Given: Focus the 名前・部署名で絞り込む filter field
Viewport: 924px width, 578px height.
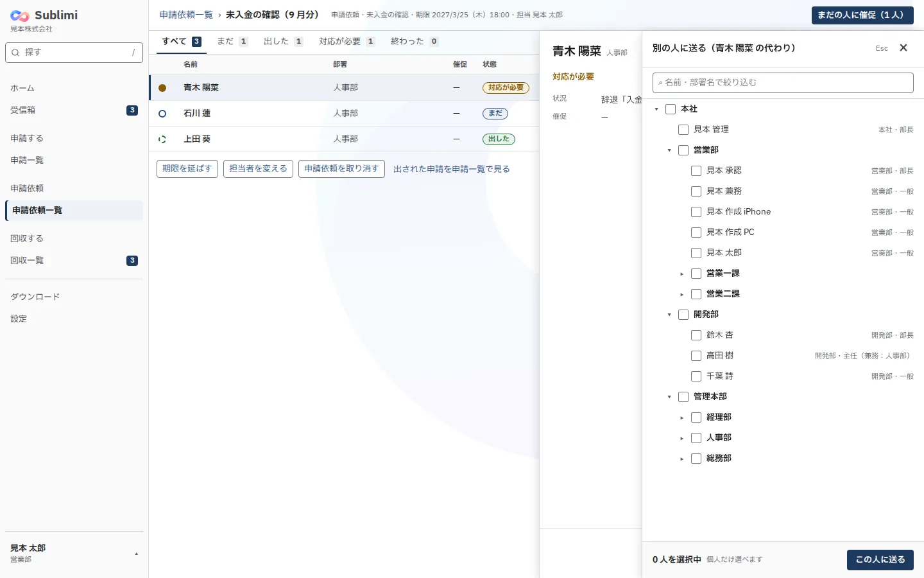Looking at the screenshot, I should 783,83.
